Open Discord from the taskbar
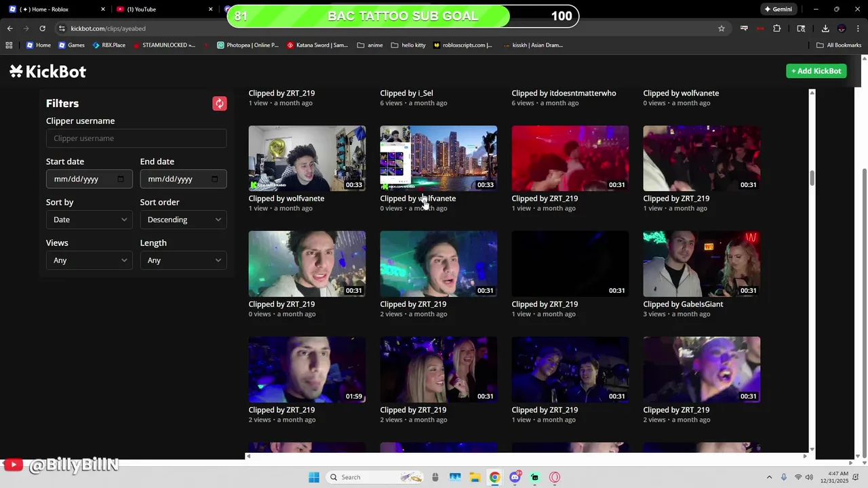Viewport: 868px width, 488px height. [515, 477]
